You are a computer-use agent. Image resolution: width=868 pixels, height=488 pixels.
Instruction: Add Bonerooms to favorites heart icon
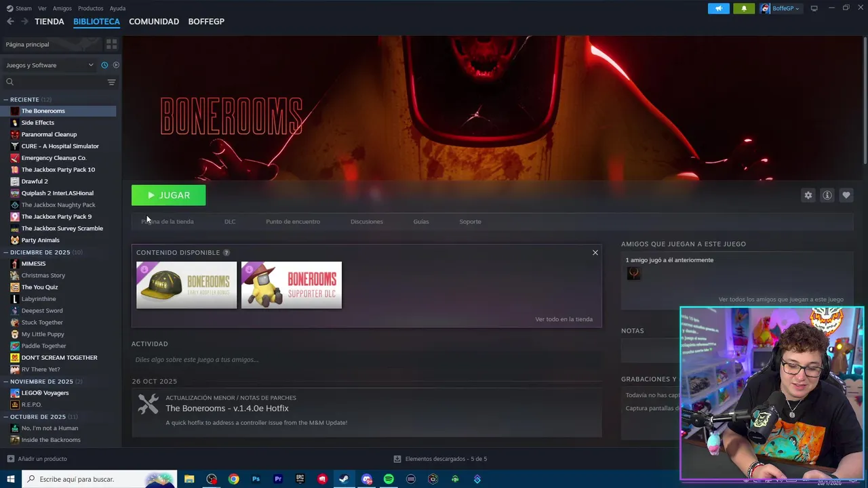pos(846,195)
